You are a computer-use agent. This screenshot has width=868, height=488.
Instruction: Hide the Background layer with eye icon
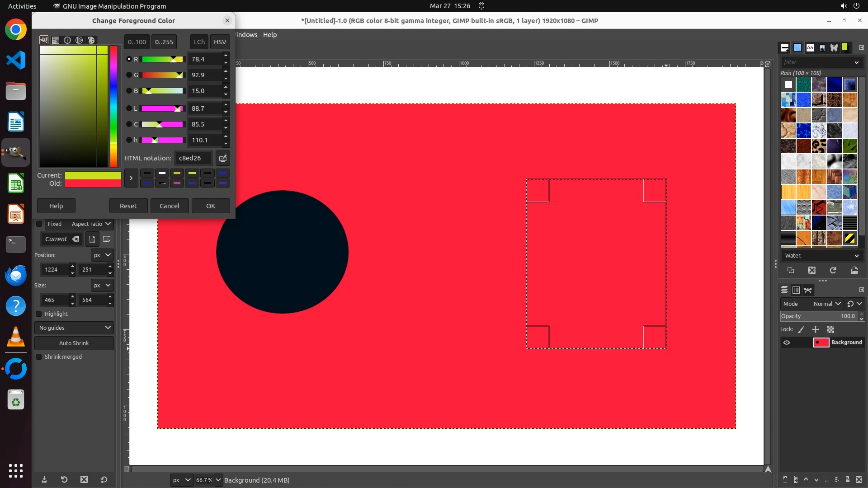787,343
